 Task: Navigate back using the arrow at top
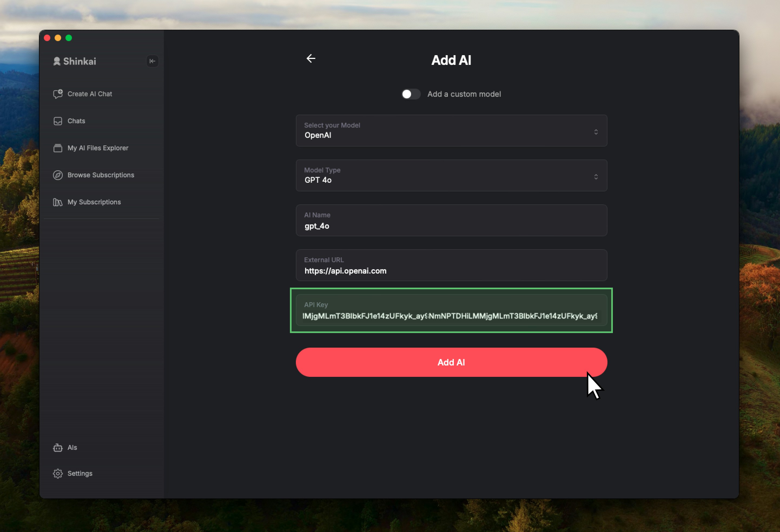311,58
